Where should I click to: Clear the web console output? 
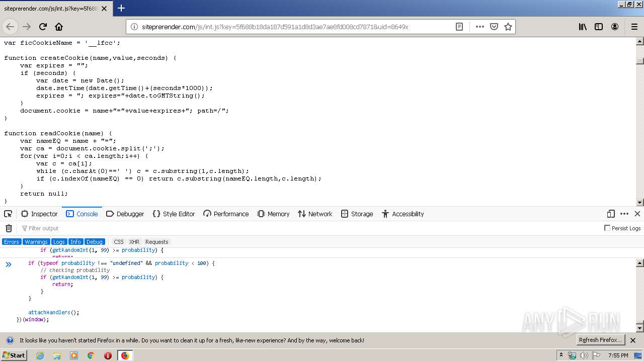9,228
